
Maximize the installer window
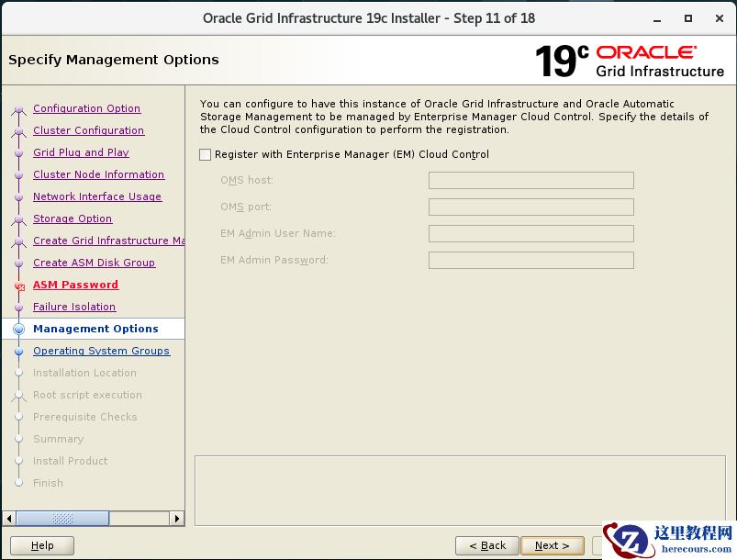click(x=688, y=18)
